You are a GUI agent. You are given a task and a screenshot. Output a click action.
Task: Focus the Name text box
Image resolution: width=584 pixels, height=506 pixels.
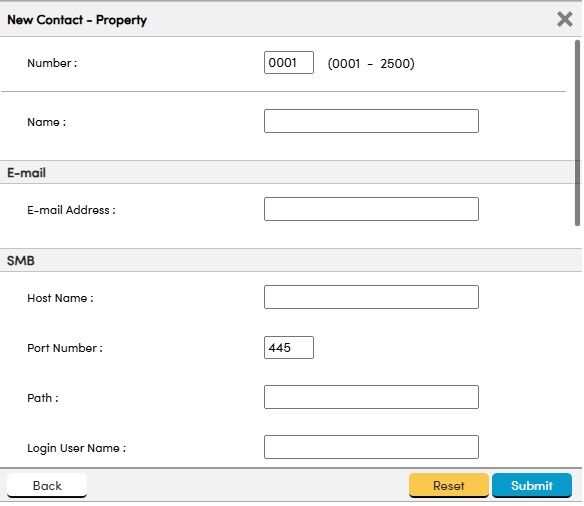371,121
